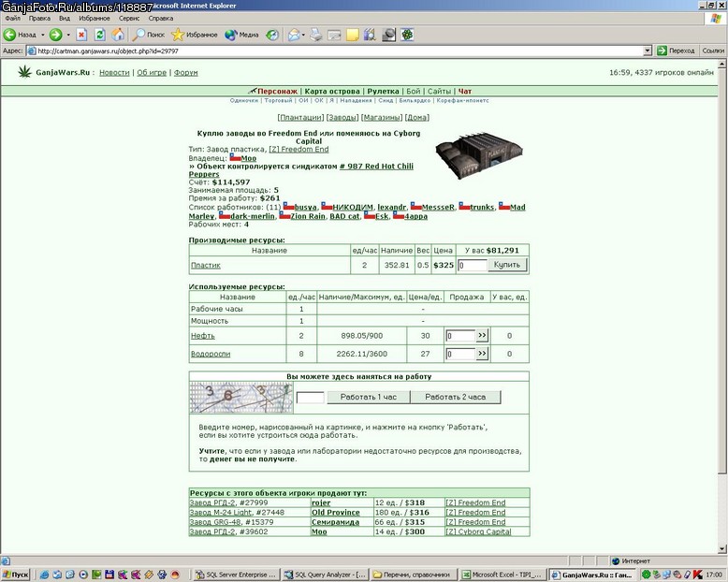This screenshot has width=728, height=582.
Task: Click the captcha number input field
Action: point(310,398)
